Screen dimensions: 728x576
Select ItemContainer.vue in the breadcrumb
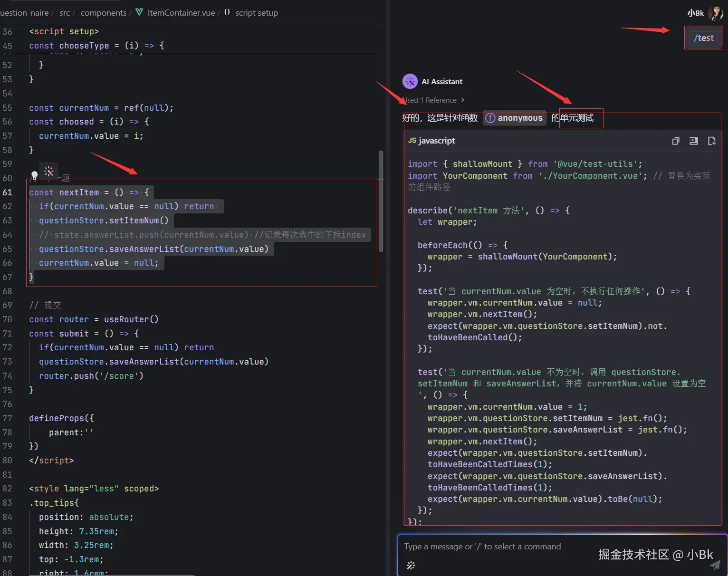pos(181,13)
